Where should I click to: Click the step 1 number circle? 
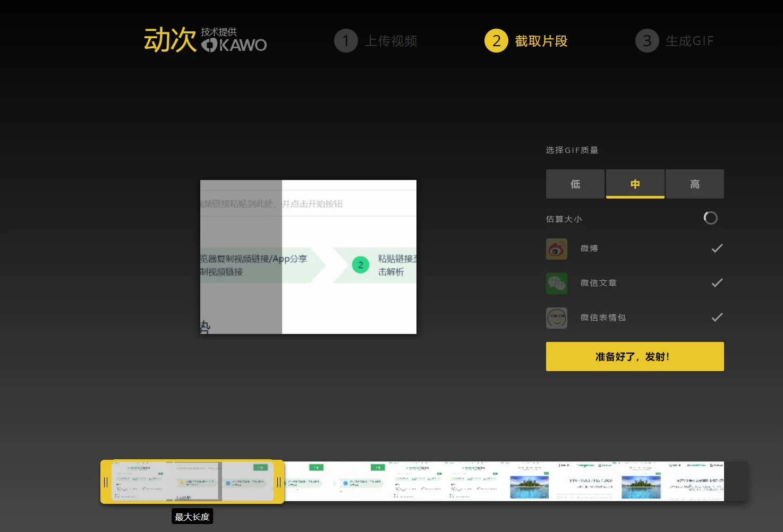pos(346,41)
